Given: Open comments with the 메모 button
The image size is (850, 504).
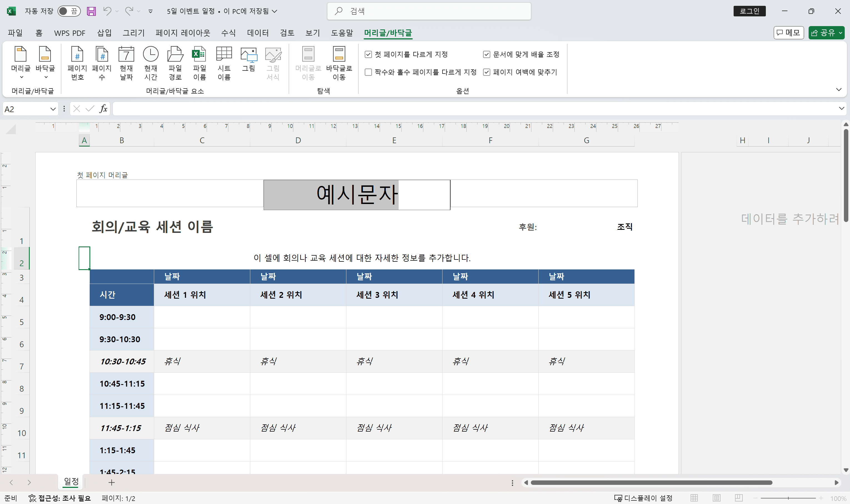Looking at the screenshot, I should [x=789, y=32].
